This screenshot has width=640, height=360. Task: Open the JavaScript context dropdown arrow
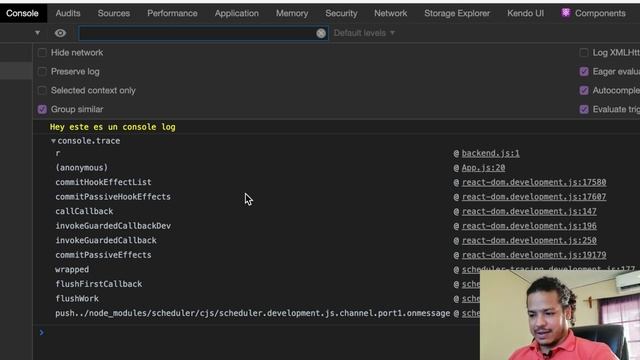(x=38, y=33)
